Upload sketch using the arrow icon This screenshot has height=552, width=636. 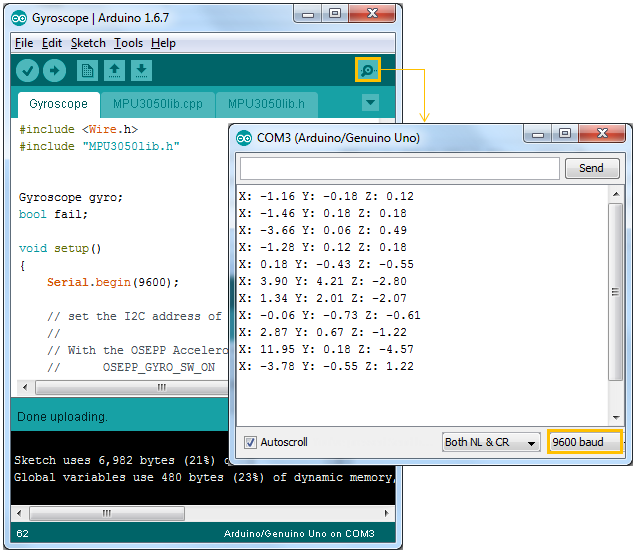[x=54, y=70]
